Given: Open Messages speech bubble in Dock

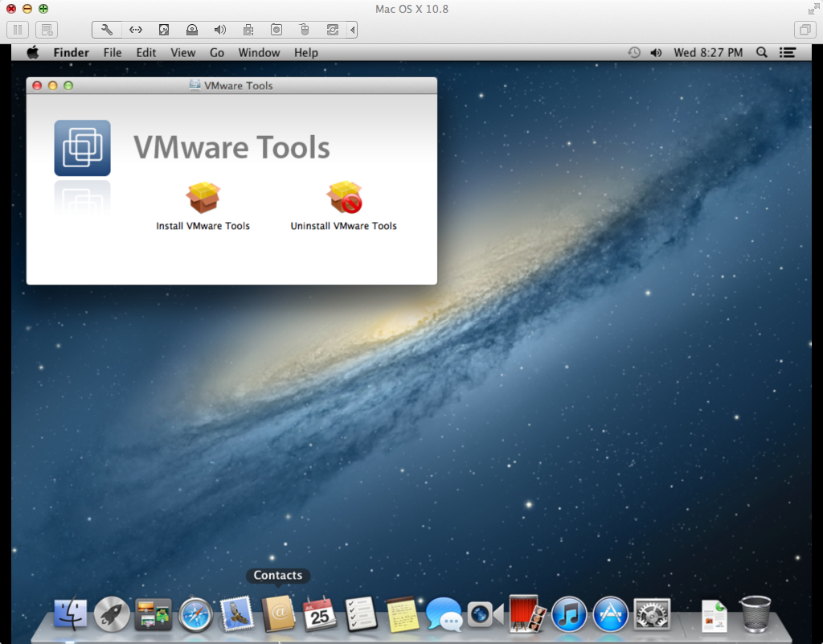Looking at the screenshot, I should [444, 614].
